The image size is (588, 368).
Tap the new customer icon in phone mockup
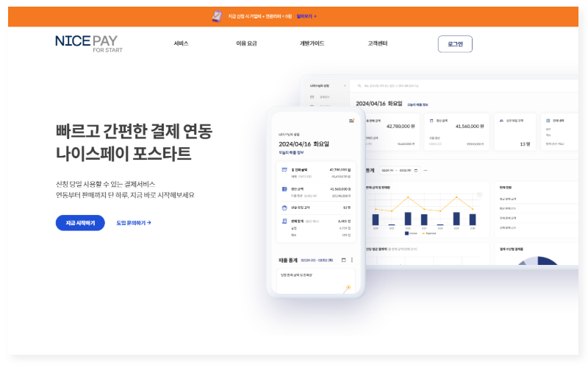284,208
